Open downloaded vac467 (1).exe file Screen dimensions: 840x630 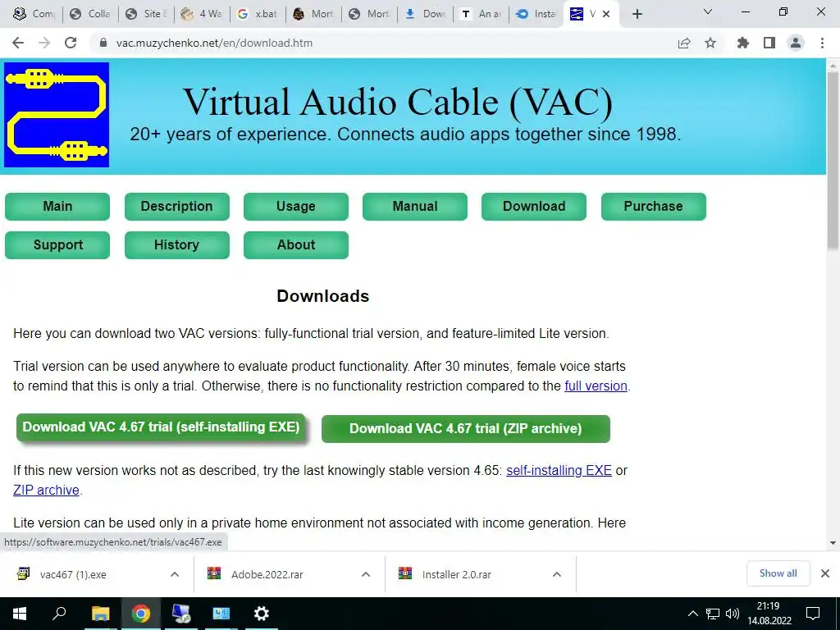[73, 574]
